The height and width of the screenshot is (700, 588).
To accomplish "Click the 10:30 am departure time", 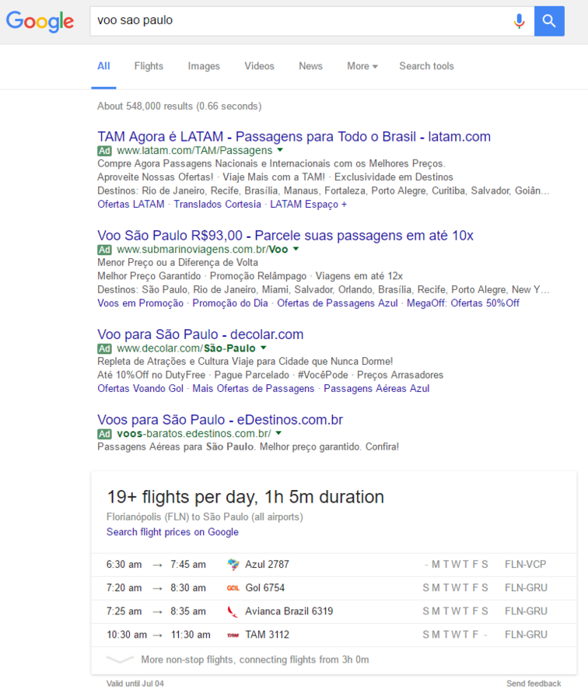I will click(127, 635).
